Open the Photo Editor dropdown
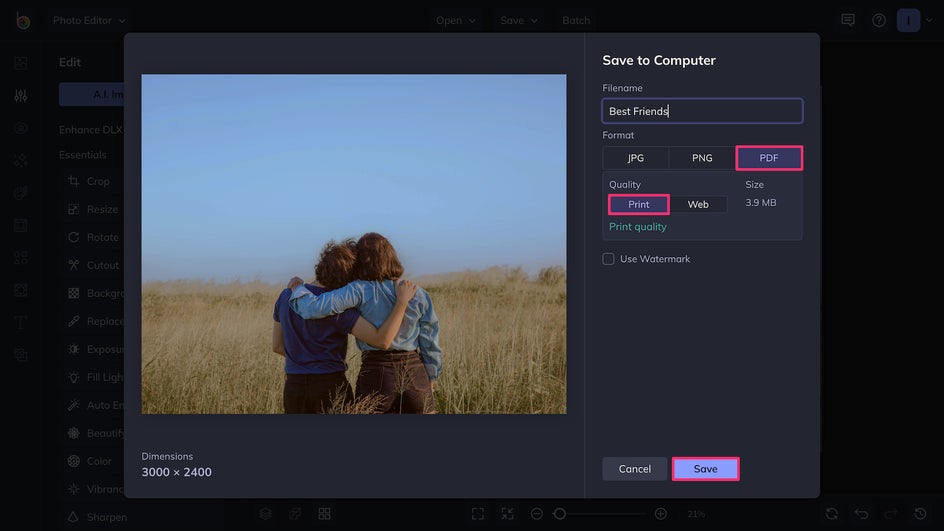Viewport: 944px width, 531px height. coord(89,20)
